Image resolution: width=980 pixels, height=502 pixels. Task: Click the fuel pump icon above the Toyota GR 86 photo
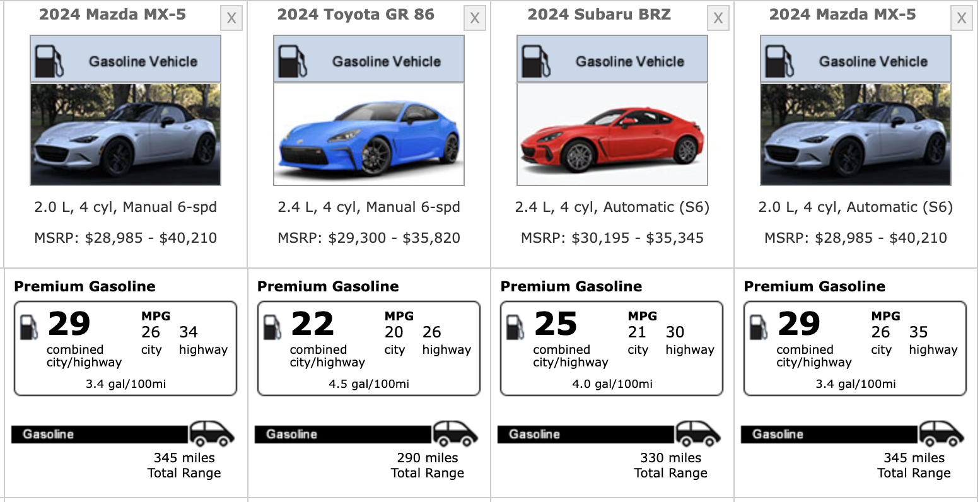tap(293, 61)
